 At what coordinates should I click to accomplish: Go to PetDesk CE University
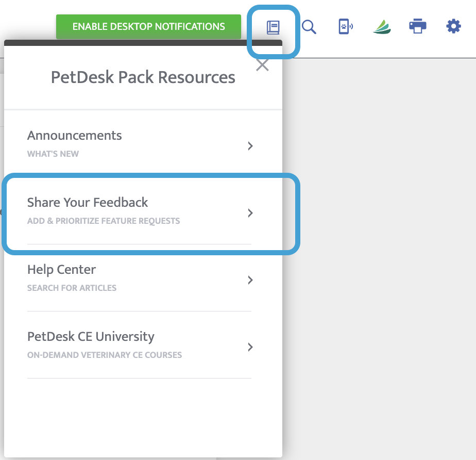(91, 337)
